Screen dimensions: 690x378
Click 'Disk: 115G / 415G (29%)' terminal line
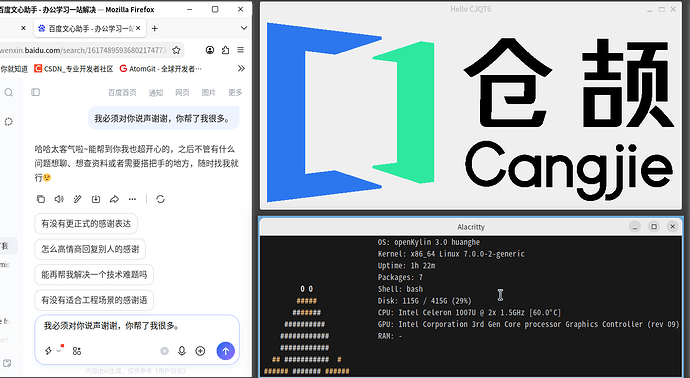425,301
